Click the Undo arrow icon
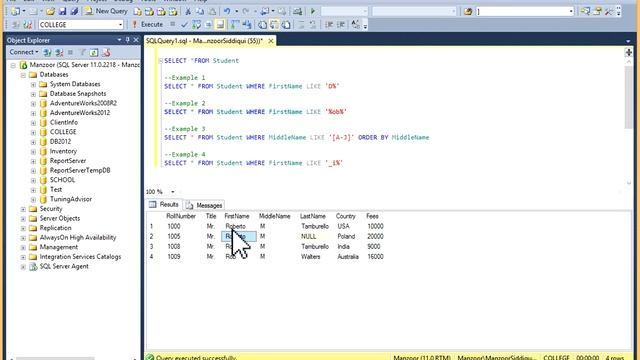This screenshot has width=640, height=360. point(227,11)
